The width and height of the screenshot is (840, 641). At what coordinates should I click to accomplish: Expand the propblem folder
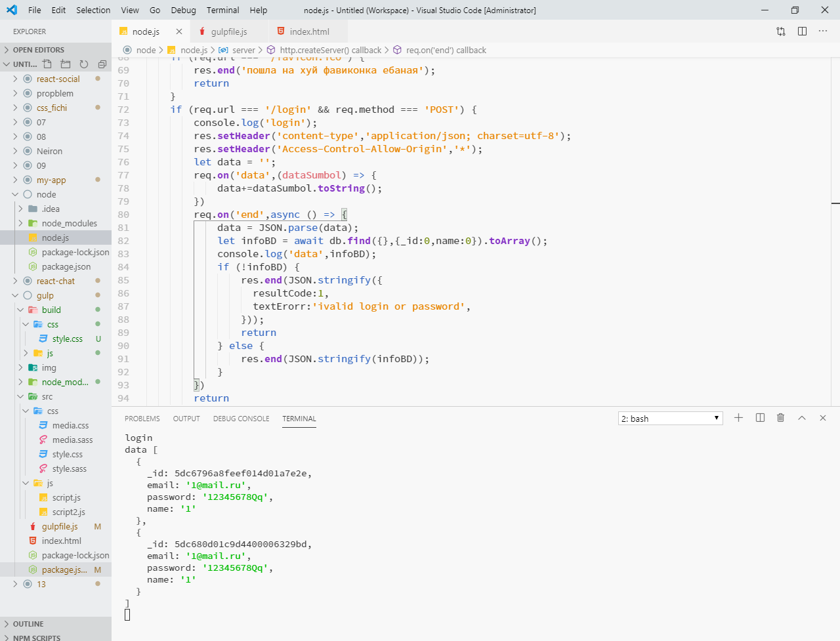tap(16, 93)
